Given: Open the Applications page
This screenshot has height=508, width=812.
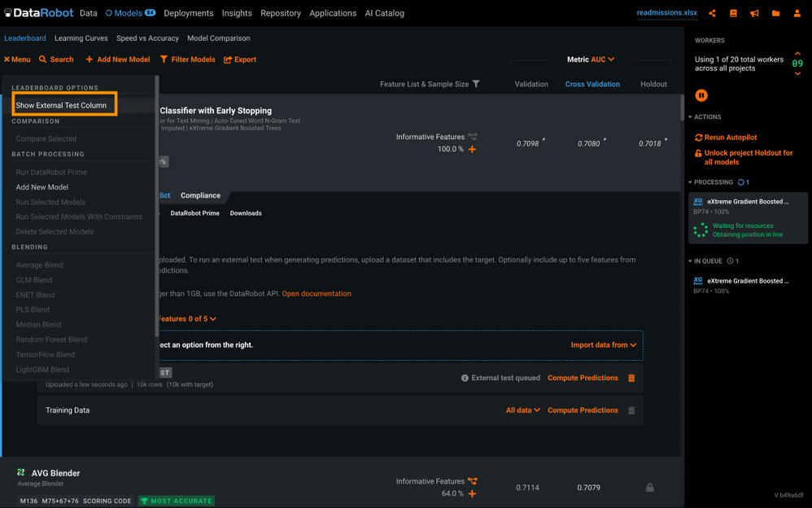Looking at the screenshot, I should tap(333, 14).
